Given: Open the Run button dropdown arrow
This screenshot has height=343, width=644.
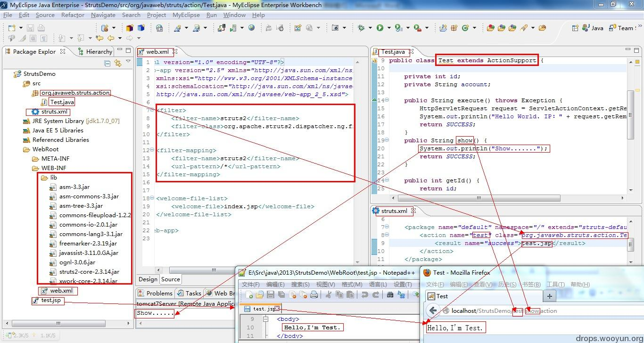Looking at the screenshot, I should (x=388, y=28).
